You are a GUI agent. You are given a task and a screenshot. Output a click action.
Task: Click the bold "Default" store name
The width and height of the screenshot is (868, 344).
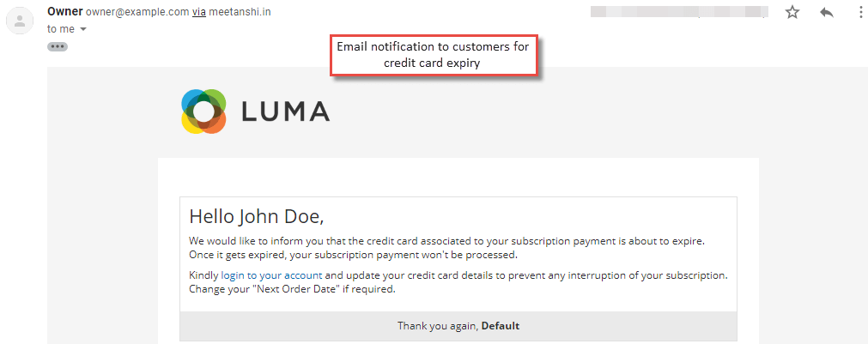[501, 326]
